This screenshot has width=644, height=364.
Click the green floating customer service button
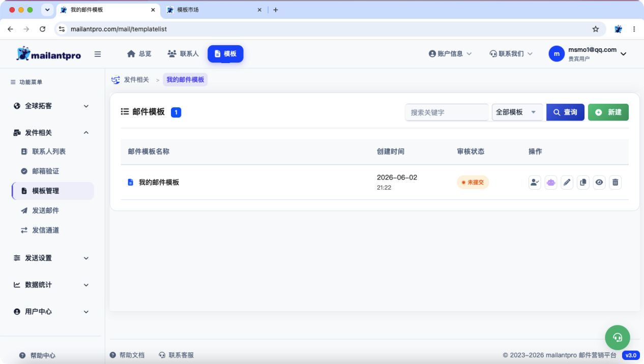618,337
